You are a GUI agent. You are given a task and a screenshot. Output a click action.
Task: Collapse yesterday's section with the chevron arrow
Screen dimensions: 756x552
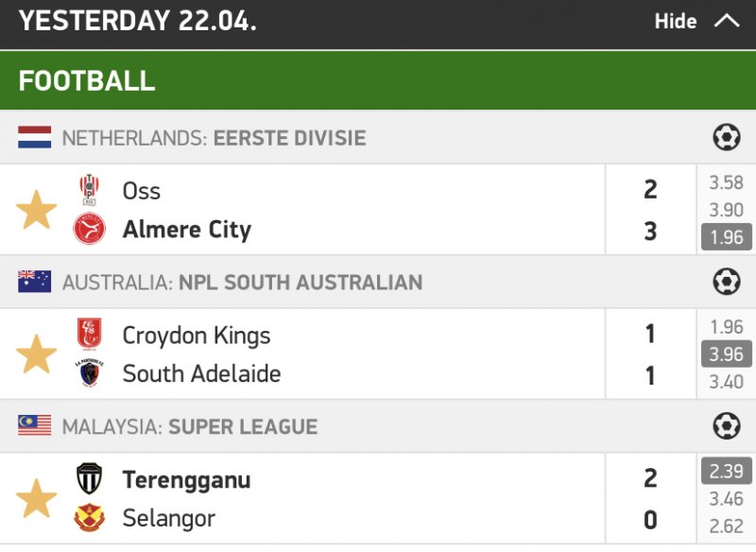click(x=727, y=21)
